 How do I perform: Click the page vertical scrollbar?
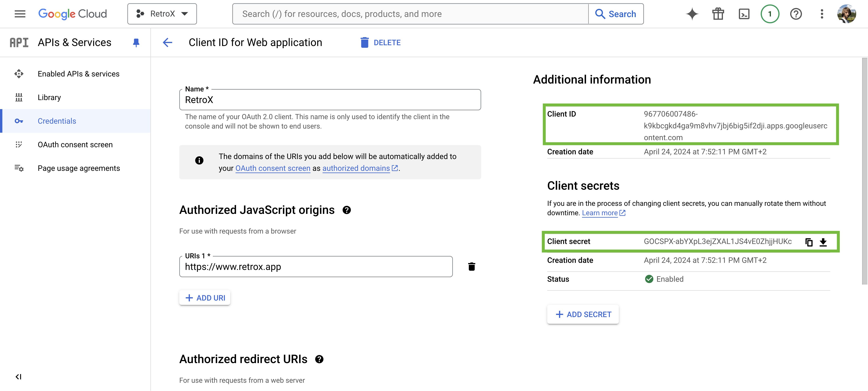click(x=865, y=171)
